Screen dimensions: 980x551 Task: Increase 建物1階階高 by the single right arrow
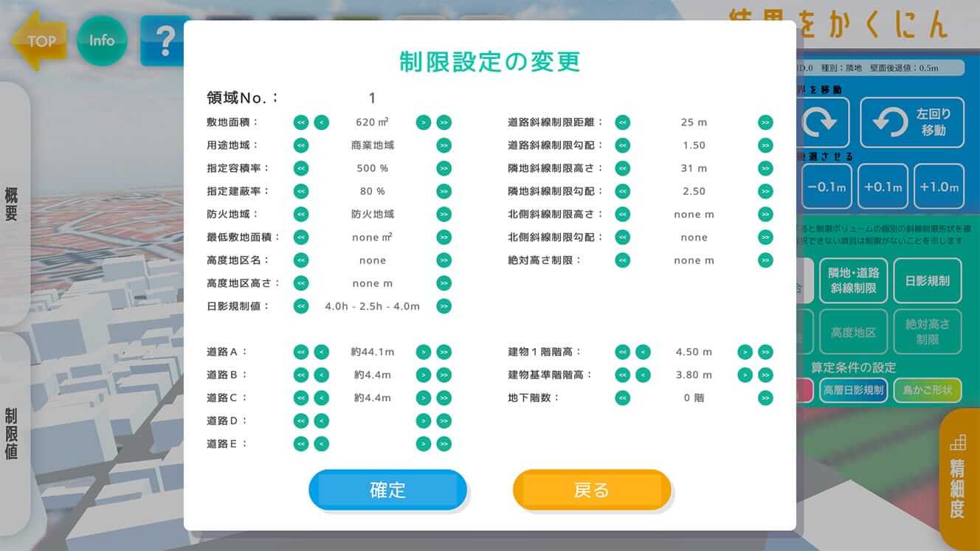pos(745,352)
